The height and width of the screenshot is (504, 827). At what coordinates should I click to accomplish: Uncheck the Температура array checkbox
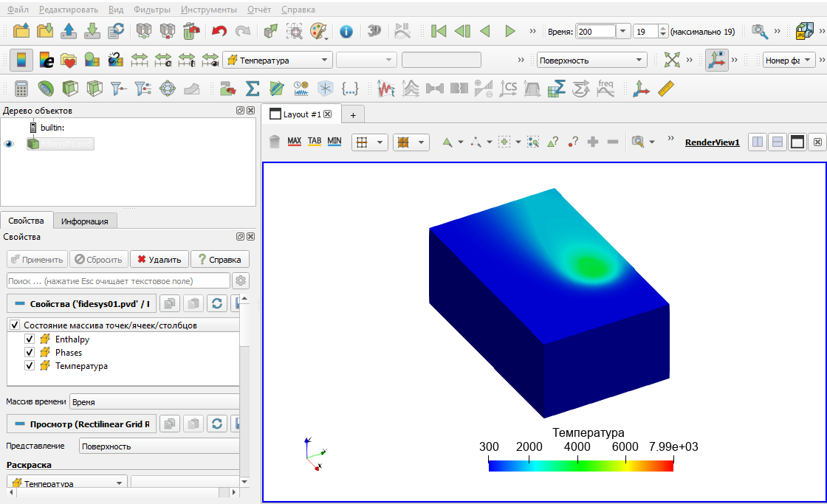(x=30, y=365)
